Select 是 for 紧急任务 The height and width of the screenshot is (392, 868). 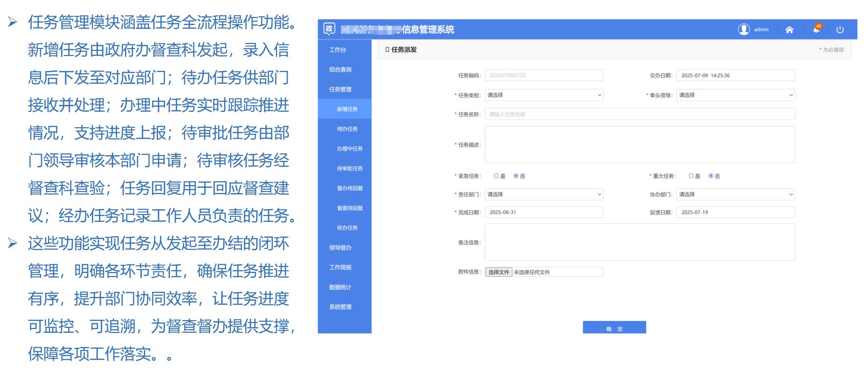[x=496, y=176]
